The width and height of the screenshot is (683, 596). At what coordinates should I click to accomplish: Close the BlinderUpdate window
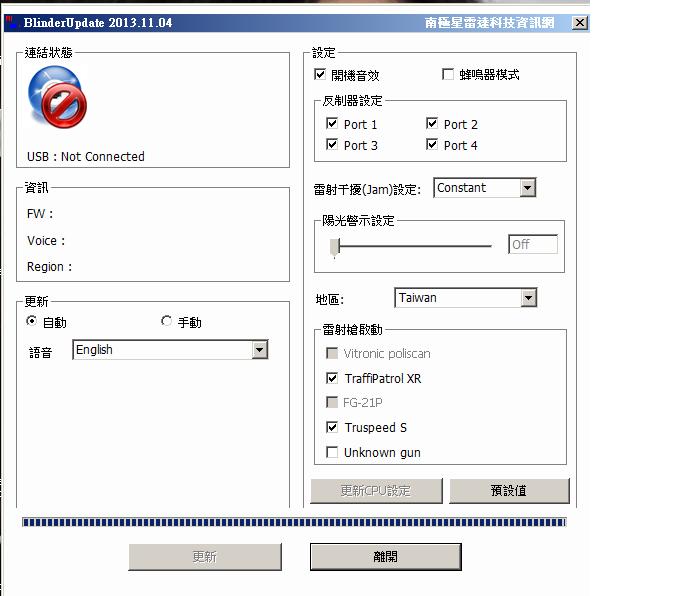(579, 22)
